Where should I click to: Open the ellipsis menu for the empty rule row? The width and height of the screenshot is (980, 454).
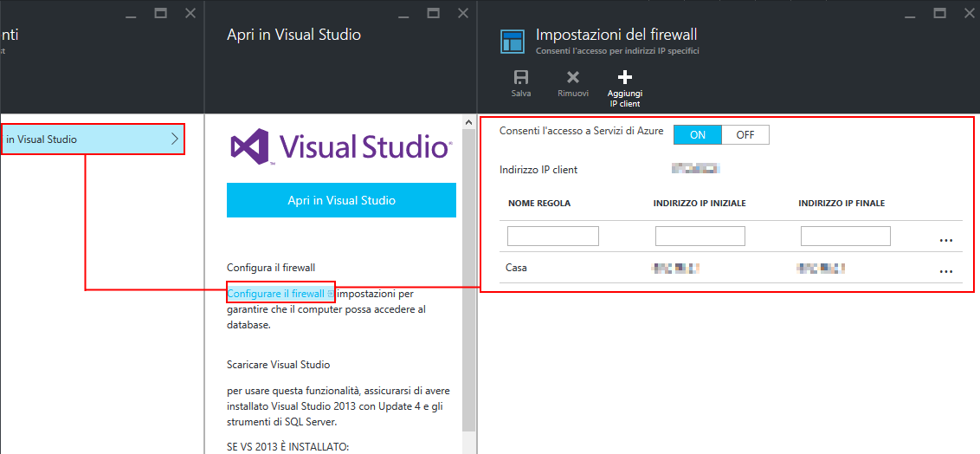pyautogui.click(x=945, y=239)
